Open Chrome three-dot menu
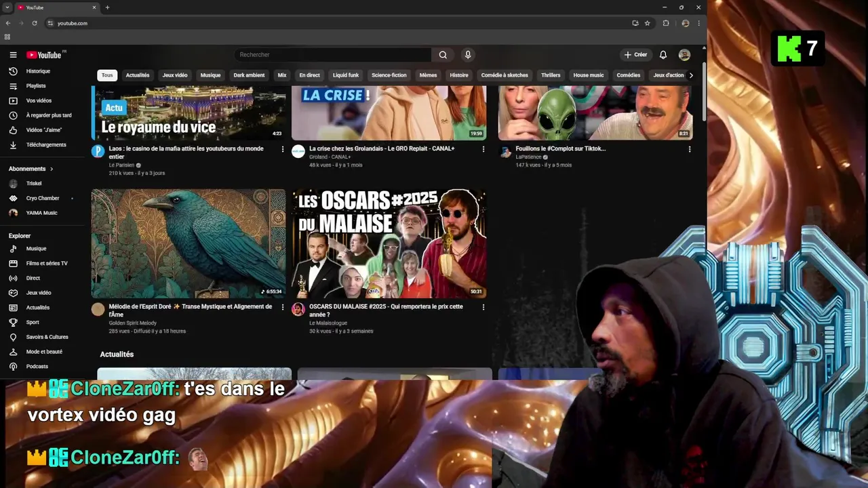The image size is (868, 488). coord(698,23)
